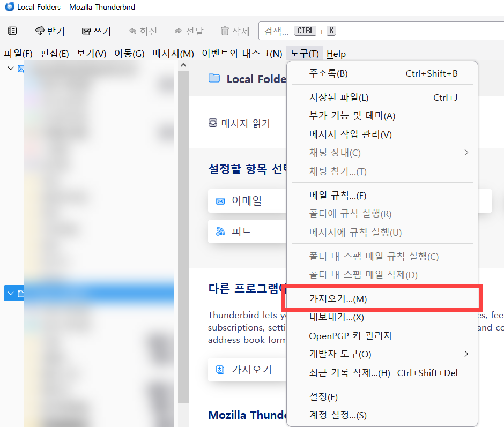This screenshot has width=504, height=427.
Task: Click 메시지 읽기 read messages button
Action: click(240, 123)
